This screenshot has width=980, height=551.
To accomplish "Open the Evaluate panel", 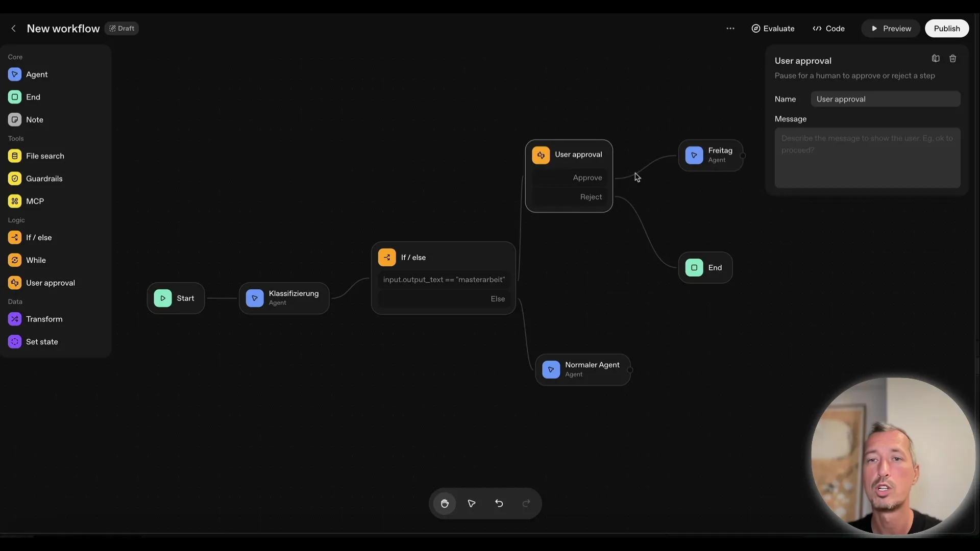I will [x=773, y=28].
